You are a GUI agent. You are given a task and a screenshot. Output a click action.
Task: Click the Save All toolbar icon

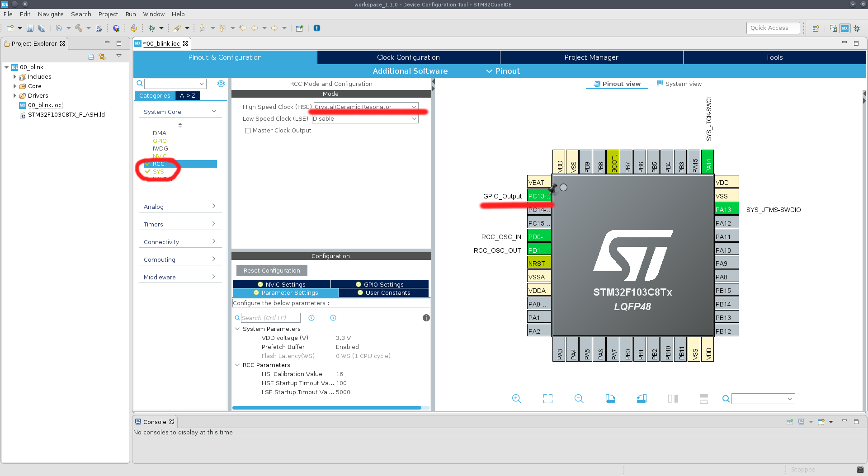coord(42,28)
